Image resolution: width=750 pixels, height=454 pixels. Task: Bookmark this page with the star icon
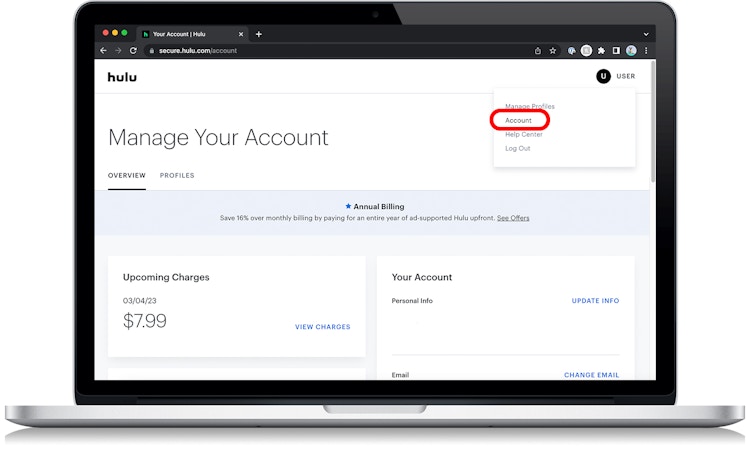[553, 51]
